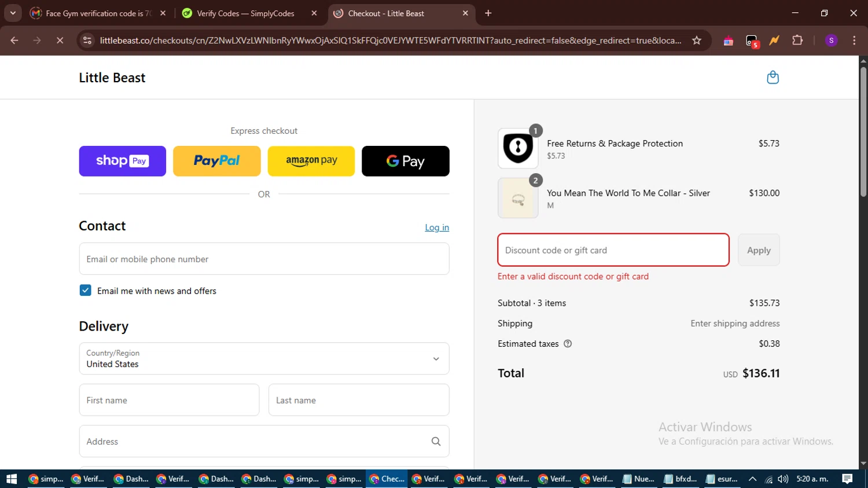Pay with Shop Pay
Screen dimensions: 868x488
(x=123, y=161)
